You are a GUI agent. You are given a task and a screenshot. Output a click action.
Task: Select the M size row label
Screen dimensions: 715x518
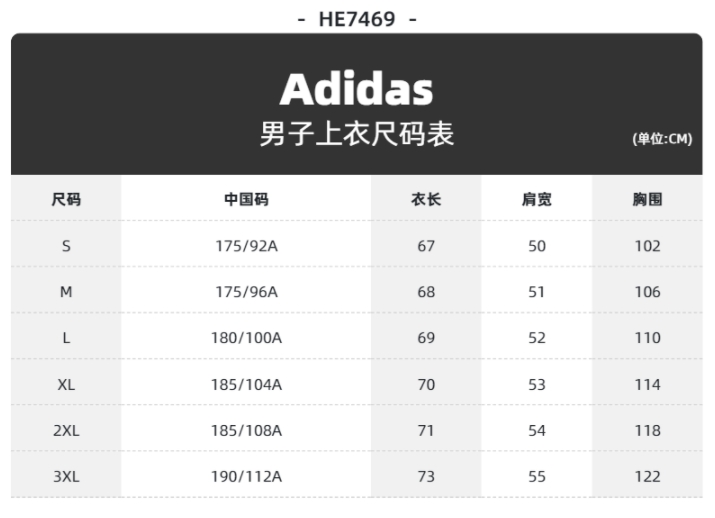tap(66, 292)
